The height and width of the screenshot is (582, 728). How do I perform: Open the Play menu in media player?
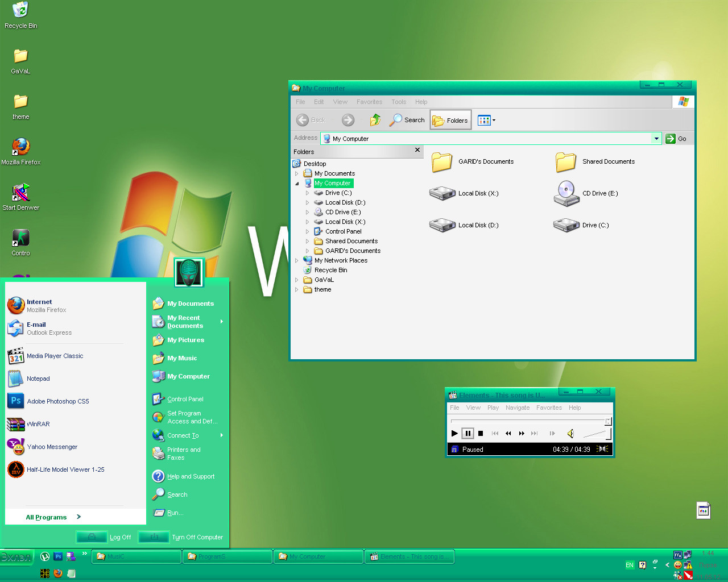pyautogui.click(x=493, y=408)
